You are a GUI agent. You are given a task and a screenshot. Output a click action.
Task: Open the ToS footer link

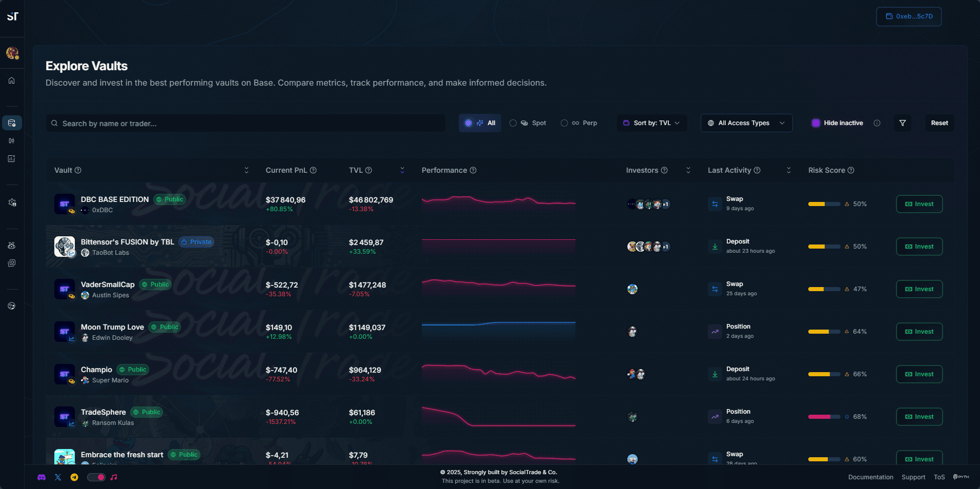pyautogui.click(x=939, y=477)
